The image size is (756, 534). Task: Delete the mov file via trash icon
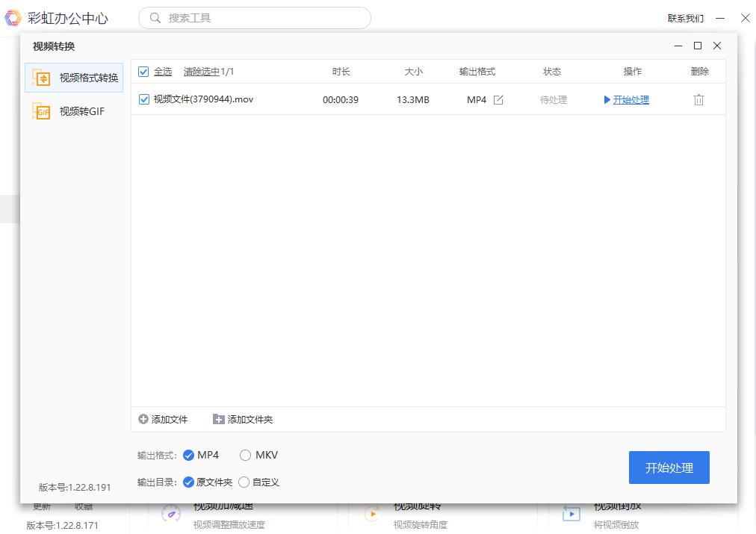(x=698, y=99)
